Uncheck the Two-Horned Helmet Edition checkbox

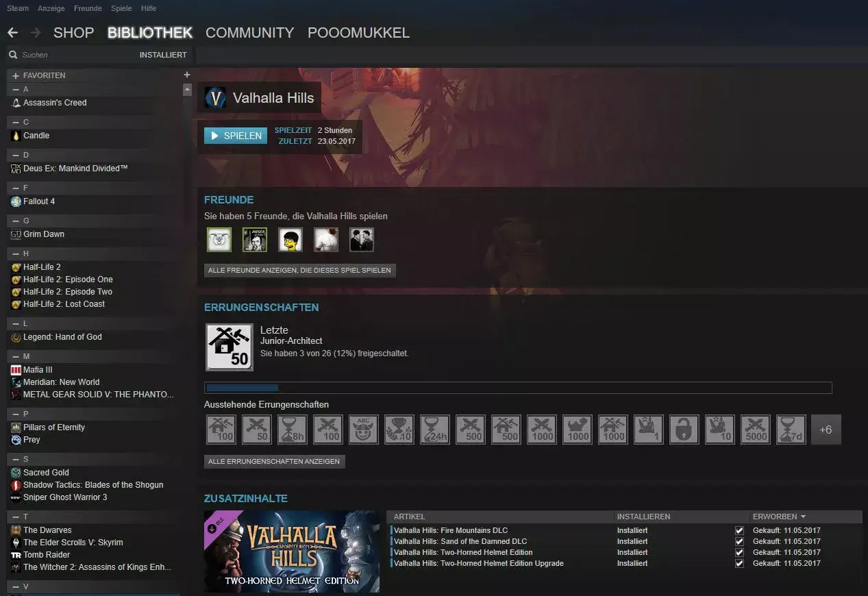739,552
